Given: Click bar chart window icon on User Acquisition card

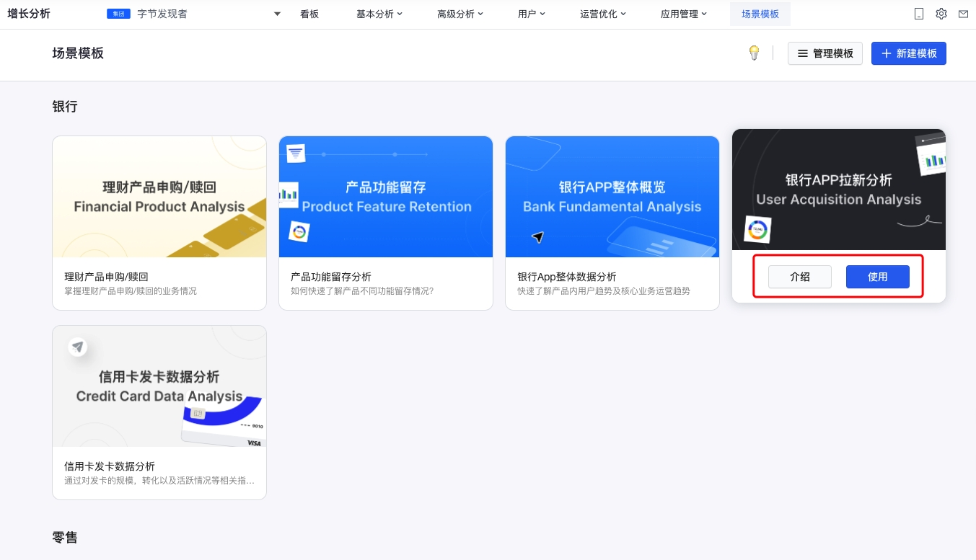Looking at the screenshot, I should [931, 154].
